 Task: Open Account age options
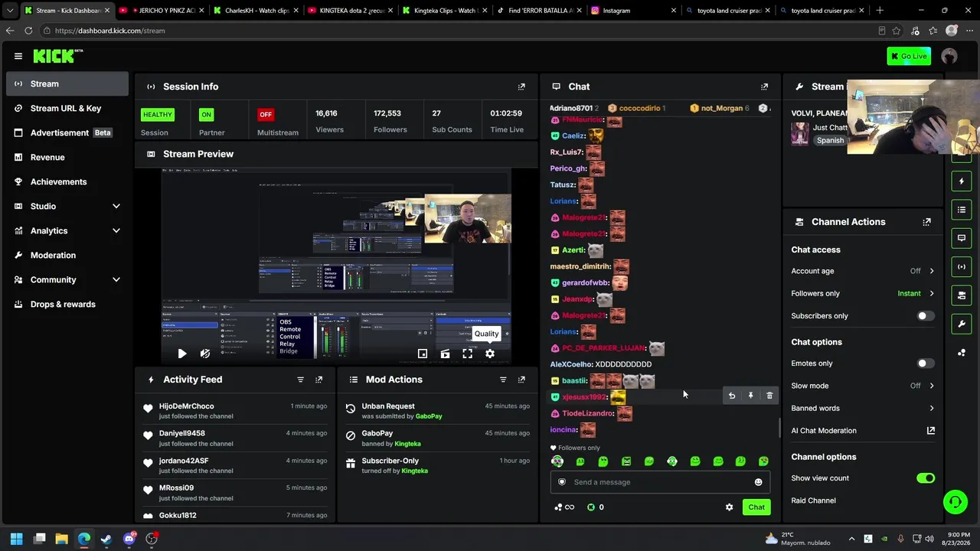coord(862,271)
